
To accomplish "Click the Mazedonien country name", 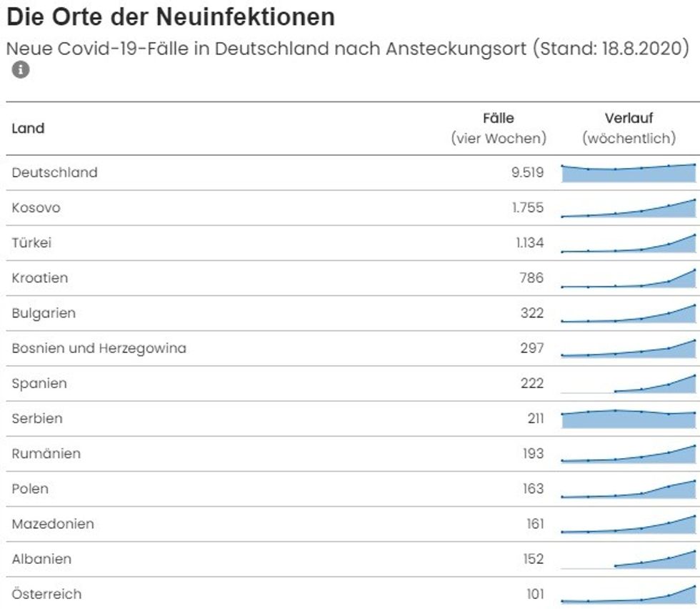I will tap(53, 524).
